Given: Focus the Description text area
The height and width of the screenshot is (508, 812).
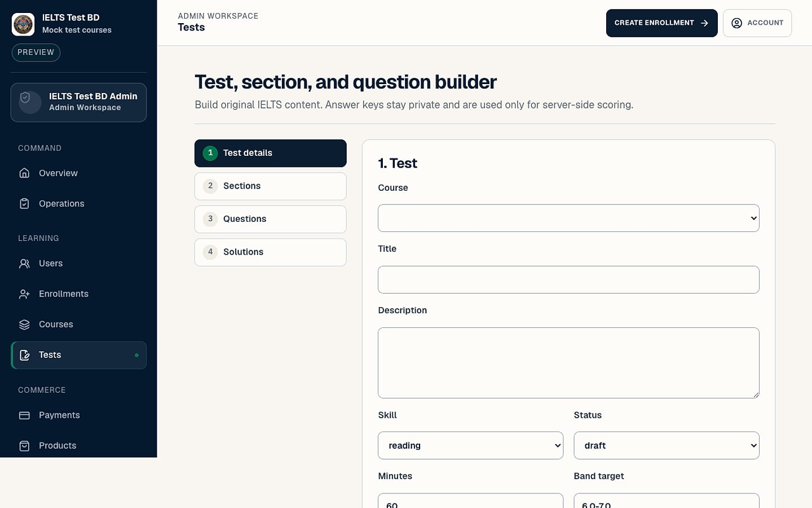Looking at the screenshot, I should (568, 363).
